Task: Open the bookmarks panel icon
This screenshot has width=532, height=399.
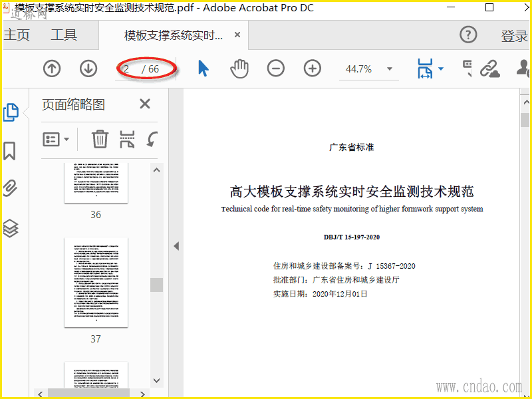Action: click(9, 151)
